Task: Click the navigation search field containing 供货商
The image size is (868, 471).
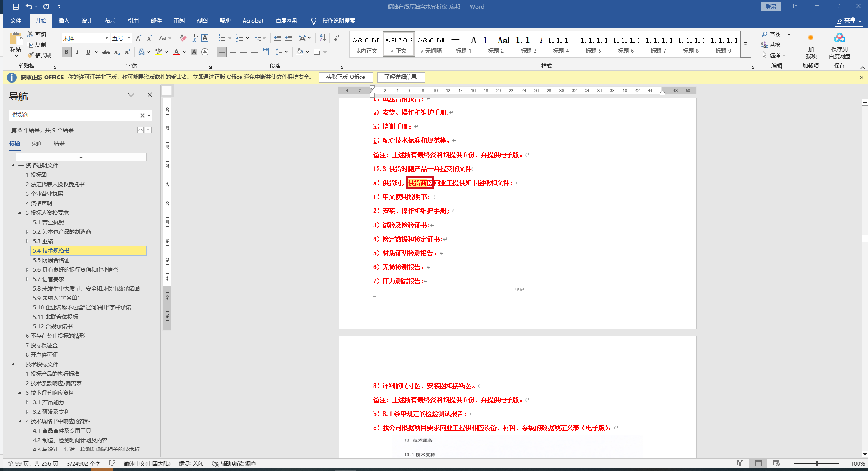Action: click(x=74, y=115)
